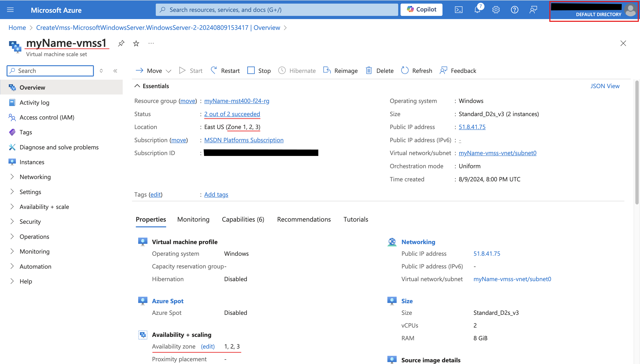Open the CreateVmss deployment Overview breadcrumb
The width and height of the screenshot is (640, 364).
pos(158,28)
